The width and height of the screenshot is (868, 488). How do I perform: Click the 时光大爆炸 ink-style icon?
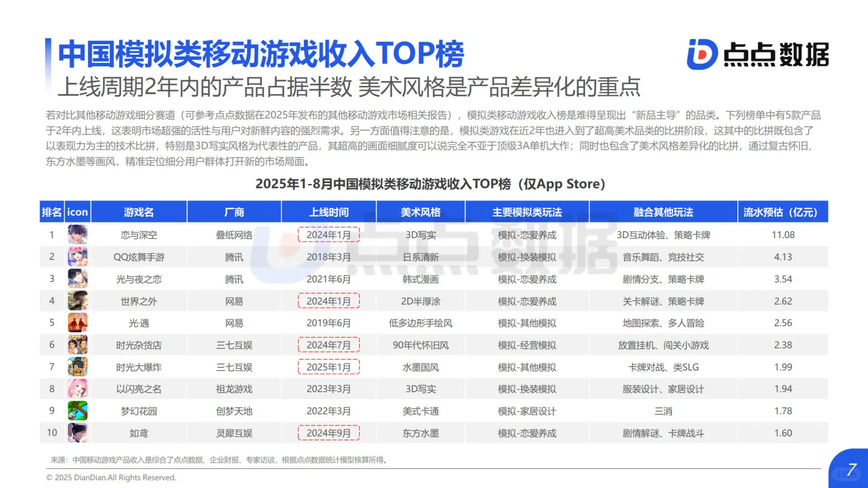[78, 366]
